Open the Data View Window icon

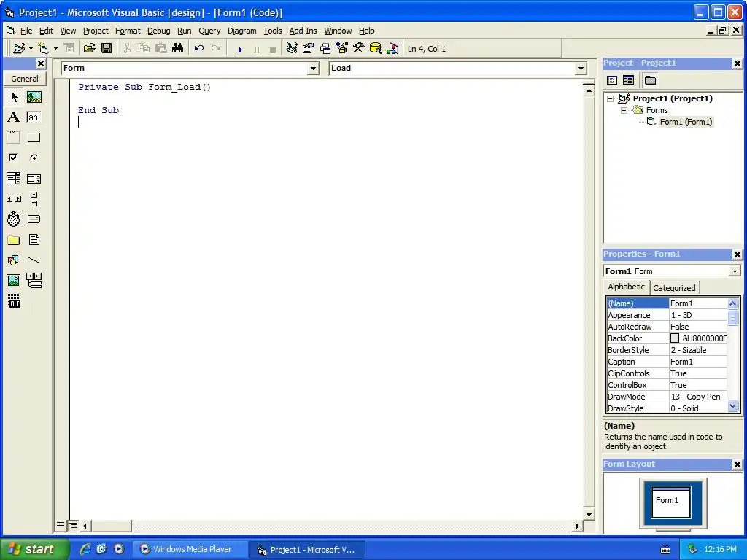coord(376,49)
